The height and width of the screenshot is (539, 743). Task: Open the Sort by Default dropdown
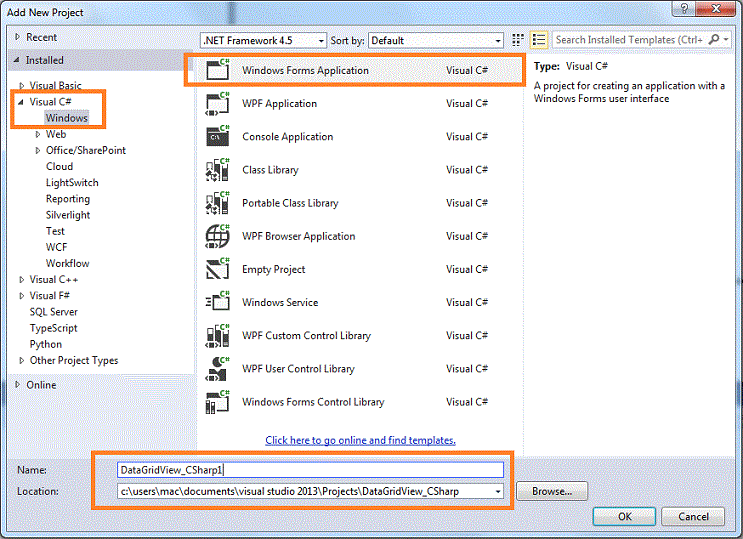(435, 41)
